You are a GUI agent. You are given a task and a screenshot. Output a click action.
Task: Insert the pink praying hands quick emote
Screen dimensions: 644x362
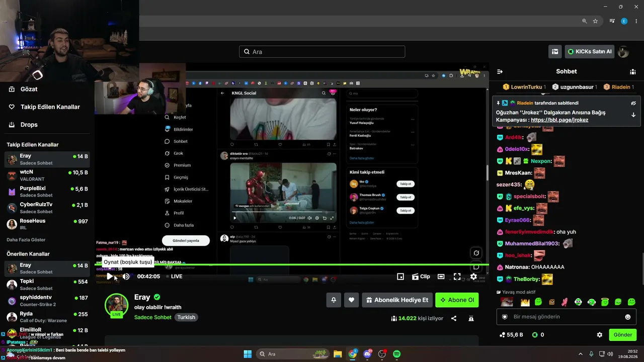coord(565,302)
